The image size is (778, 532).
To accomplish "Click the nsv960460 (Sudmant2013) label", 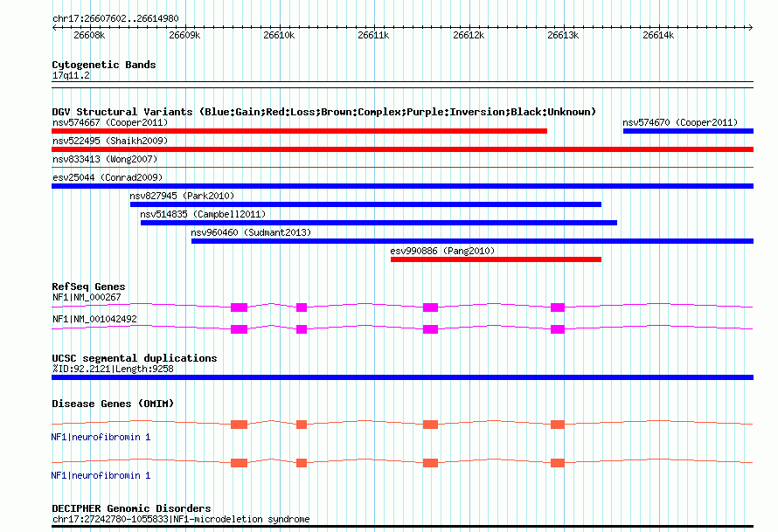I will click(x=251, y=232).
